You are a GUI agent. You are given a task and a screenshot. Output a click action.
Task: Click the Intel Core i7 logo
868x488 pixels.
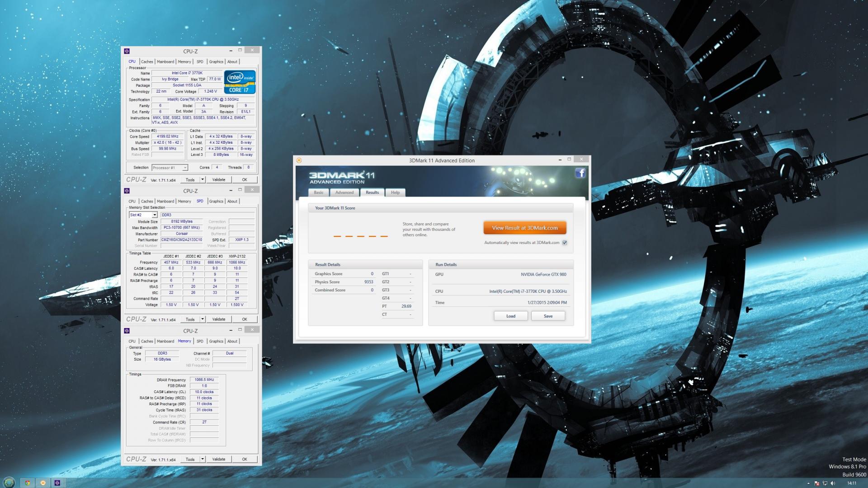coord(240,82)
